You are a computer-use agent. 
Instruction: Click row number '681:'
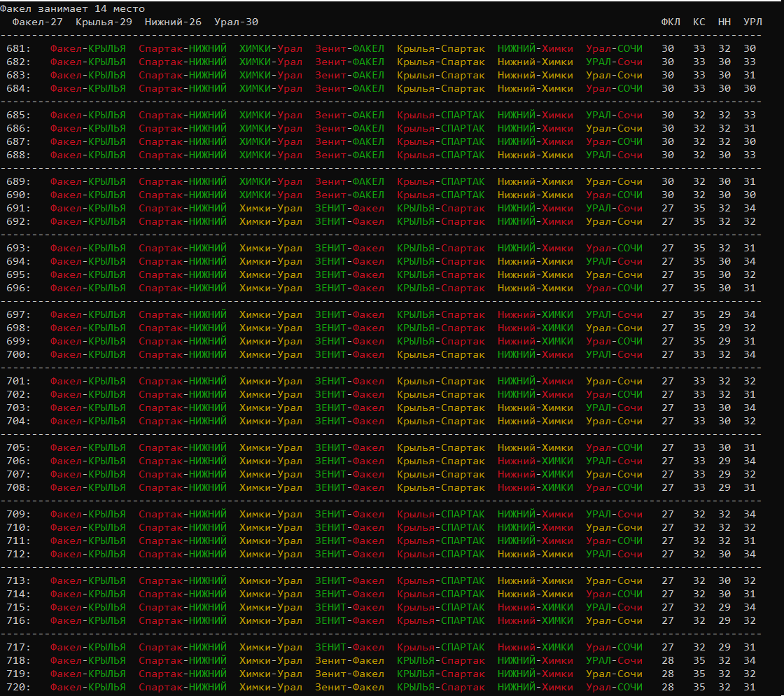pyautogui.click(x=18, y=48)
